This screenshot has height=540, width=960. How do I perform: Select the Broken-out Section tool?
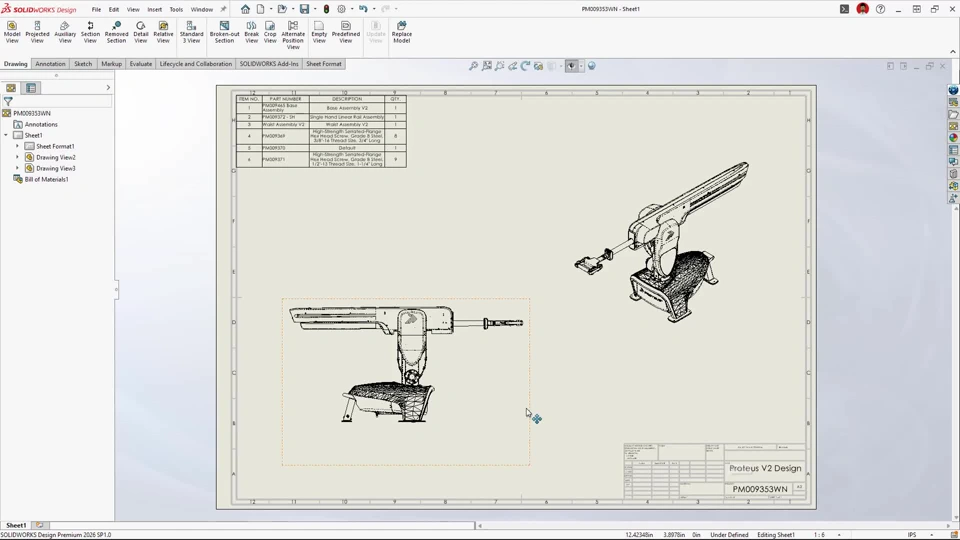(224, 32)
